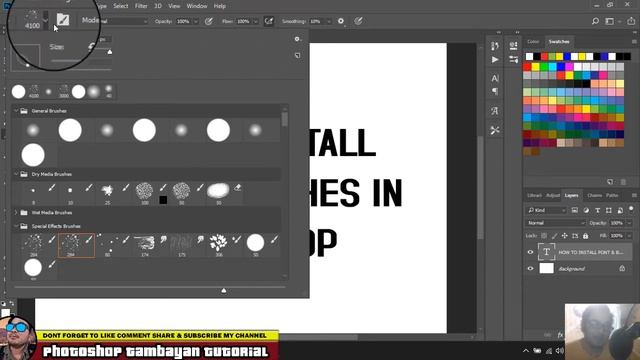Open brush picker gear settings menu

[x=298, y=39]
